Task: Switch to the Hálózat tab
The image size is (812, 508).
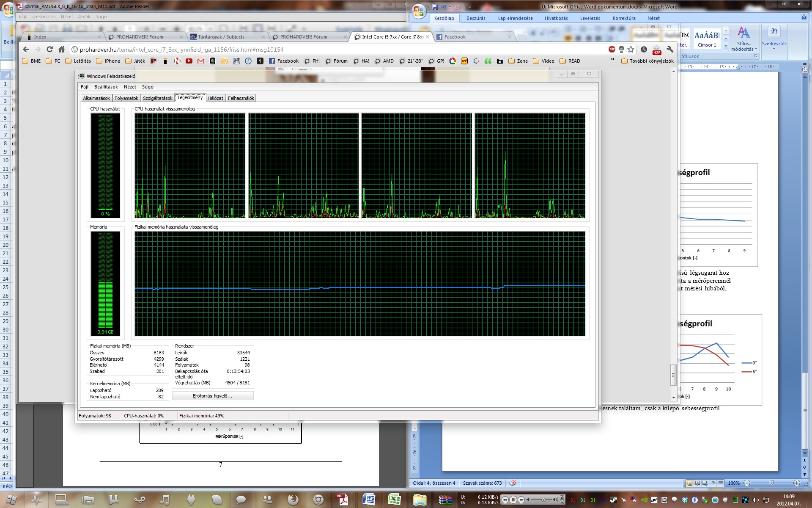Action: pos(215,98)
